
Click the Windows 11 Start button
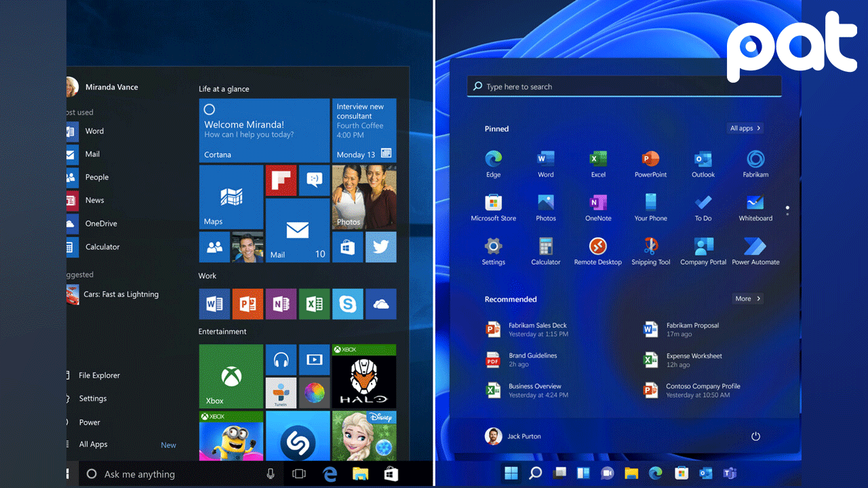(x=511, y=472)
